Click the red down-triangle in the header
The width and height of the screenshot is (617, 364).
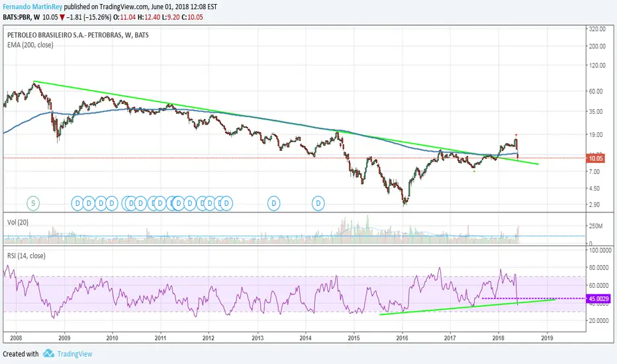[x=62, y=17]
